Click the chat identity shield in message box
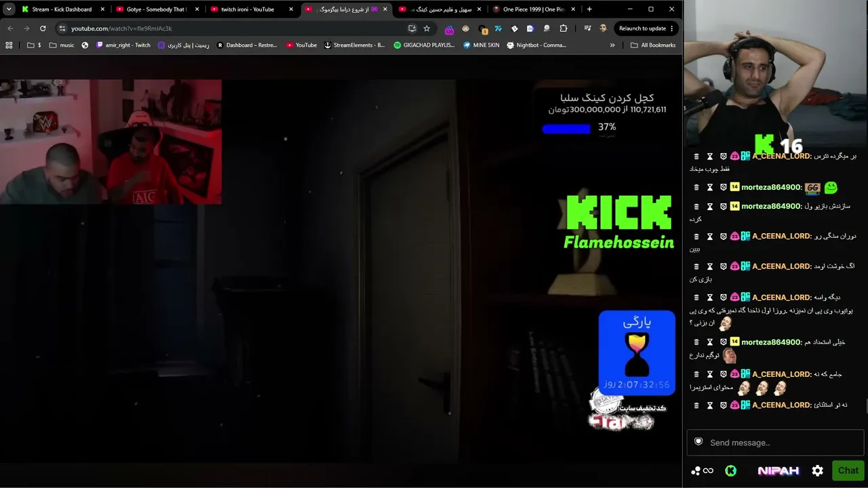The height and width of the screenshot is (488, 868). 698,442
